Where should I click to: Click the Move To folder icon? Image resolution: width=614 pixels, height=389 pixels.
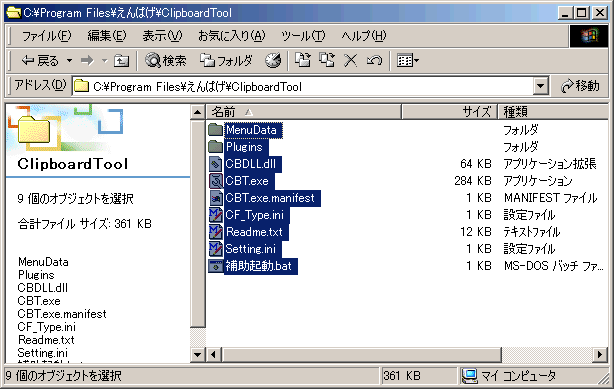coord(303,60)
